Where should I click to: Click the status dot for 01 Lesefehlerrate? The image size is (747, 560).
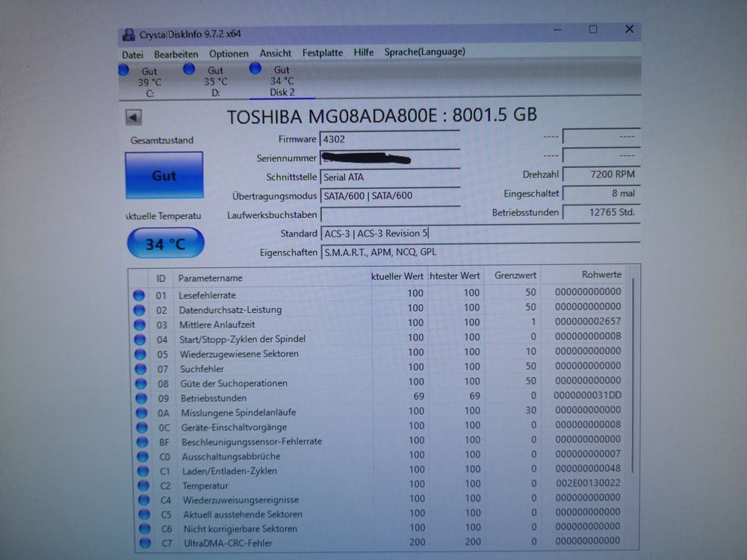tap(139, 295)
